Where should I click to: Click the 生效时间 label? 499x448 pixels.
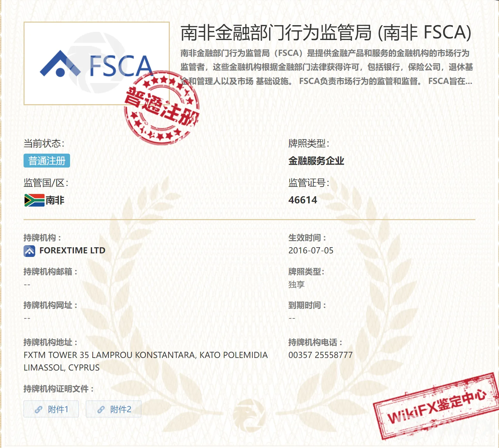pos(307,238)
